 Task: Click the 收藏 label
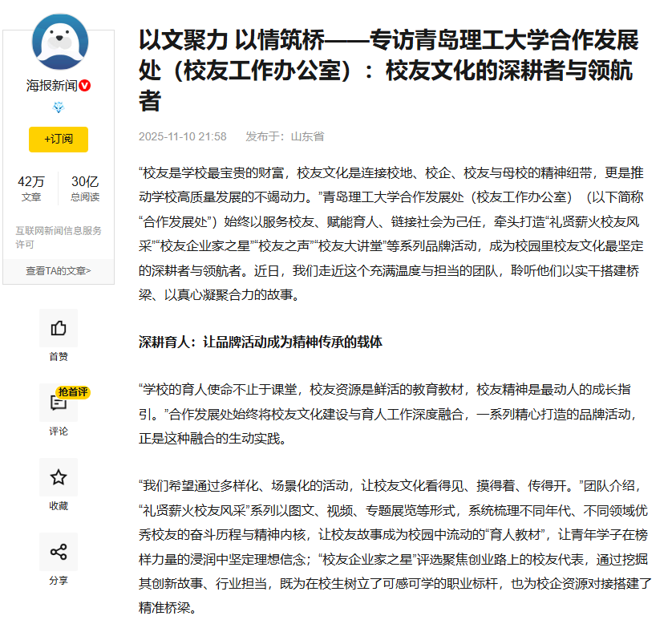pyautogui.click(x=59, y=506)
